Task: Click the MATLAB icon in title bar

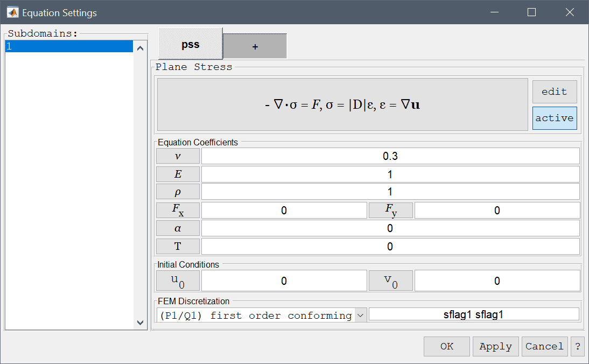Action: (13, 12)
